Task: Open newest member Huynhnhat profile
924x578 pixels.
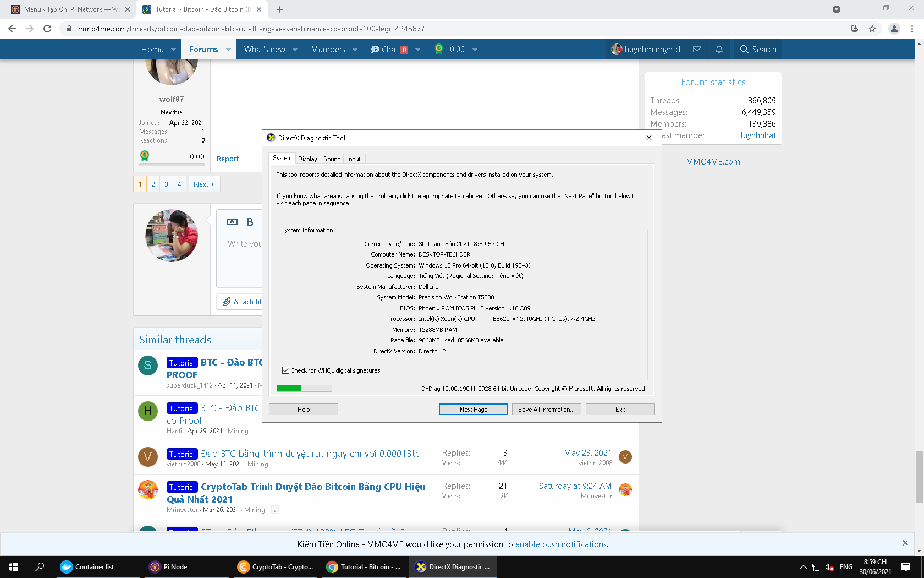Action: click(756, 135)
